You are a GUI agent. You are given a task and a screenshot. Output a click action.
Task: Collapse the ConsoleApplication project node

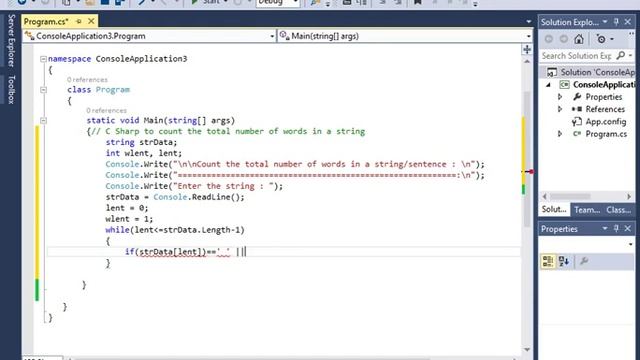click(x=549, y=85)
